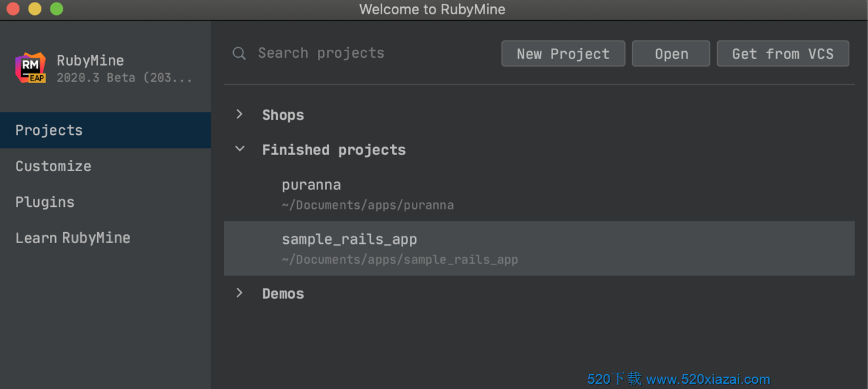Collapse the Finished projects group
Viewport: 868px width, 389px height.
pyautogui.click(x=240, y=149)
